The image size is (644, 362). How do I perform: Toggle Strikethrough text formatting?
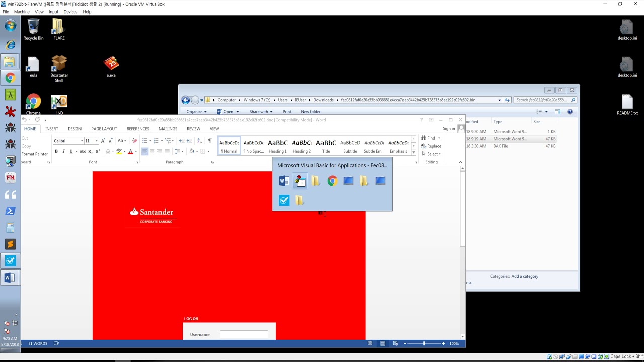[x=83, y=151]
